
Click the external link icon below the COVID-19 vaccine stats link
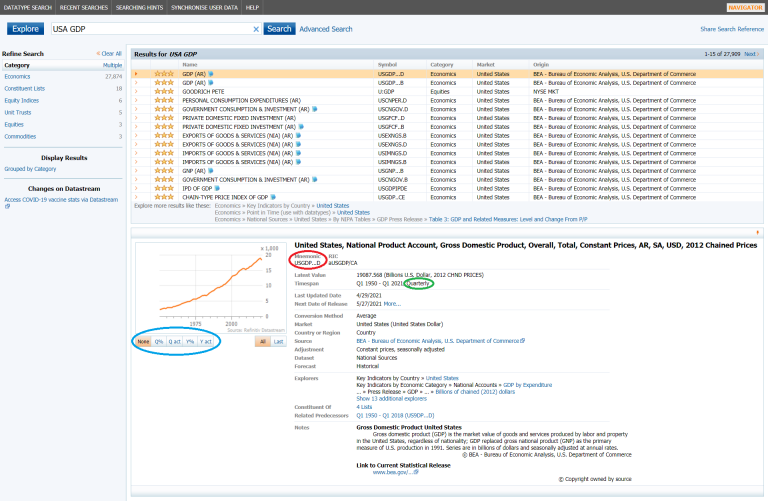coord(7,207)
